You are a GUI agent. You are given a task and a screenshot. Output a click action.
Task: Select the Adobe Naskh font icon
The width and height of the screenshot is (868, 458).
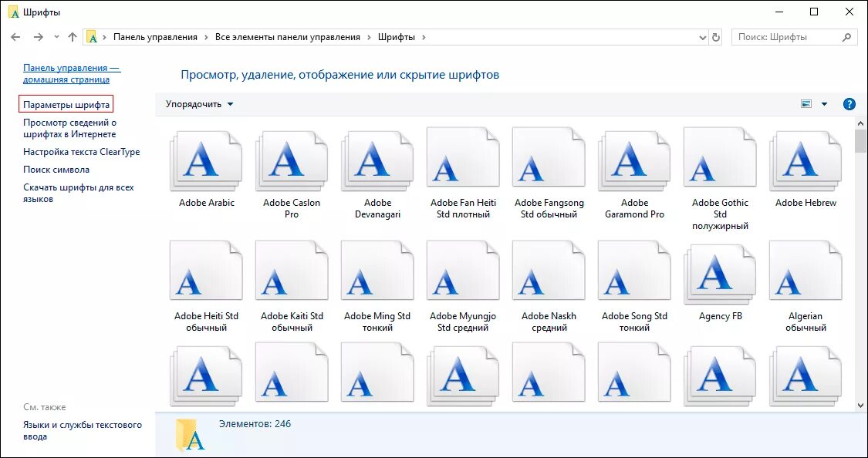click(549, 271)
